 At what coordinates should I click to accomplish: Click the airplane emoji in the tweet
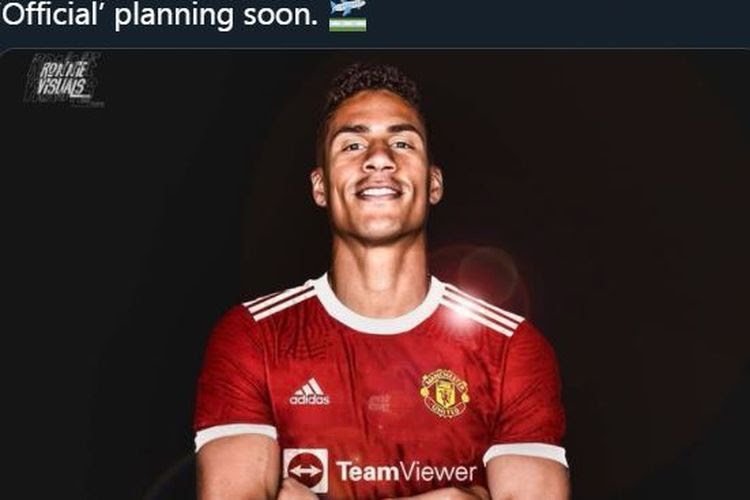347,7
